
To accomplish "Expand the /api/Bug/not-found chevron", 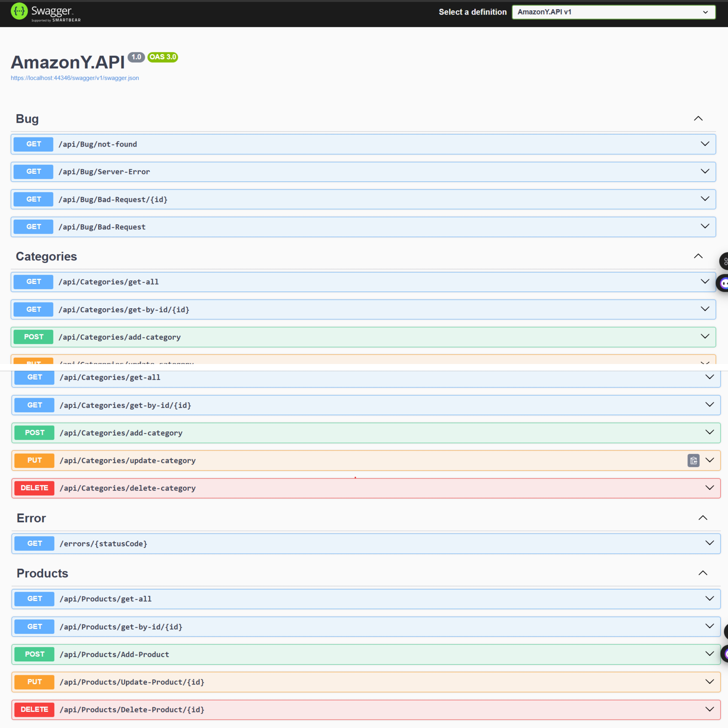I will click(x=705, y=144).
